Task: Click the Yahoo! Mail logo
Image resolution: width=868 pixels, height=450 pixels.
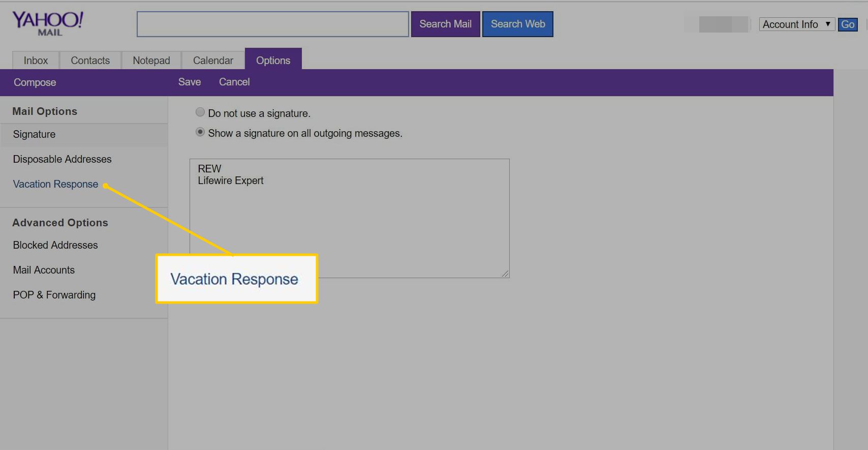Action: coord(47,23)
